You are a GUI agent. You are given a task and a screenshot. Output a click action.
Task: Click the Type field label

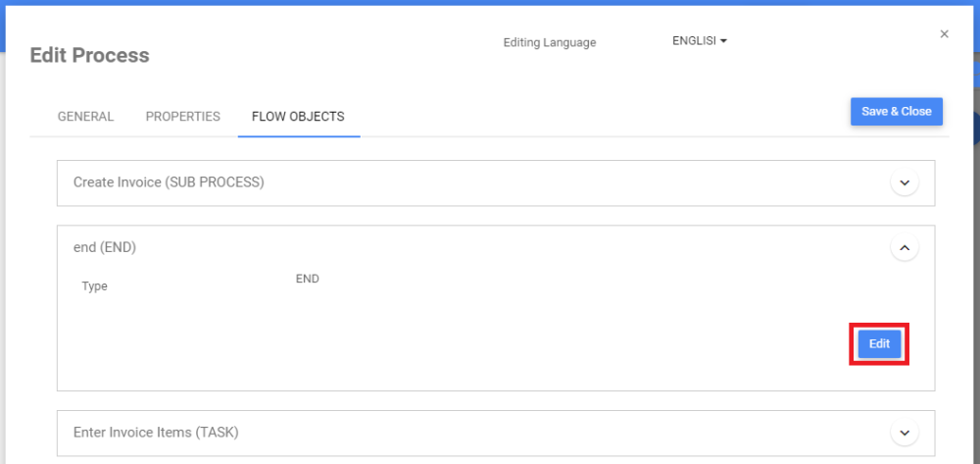[x=94, y=286]
